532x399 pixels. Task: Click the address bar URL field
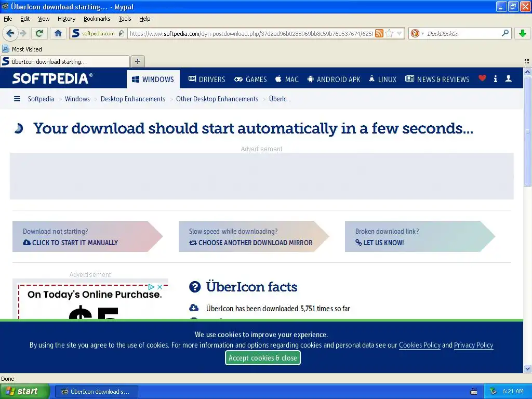251,33
